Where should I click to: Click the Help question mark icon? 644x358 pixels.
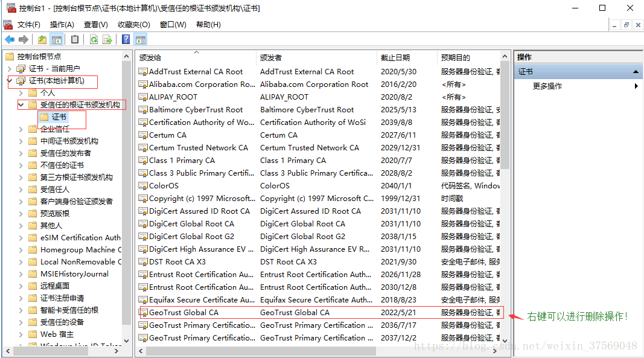pos(126,39)
